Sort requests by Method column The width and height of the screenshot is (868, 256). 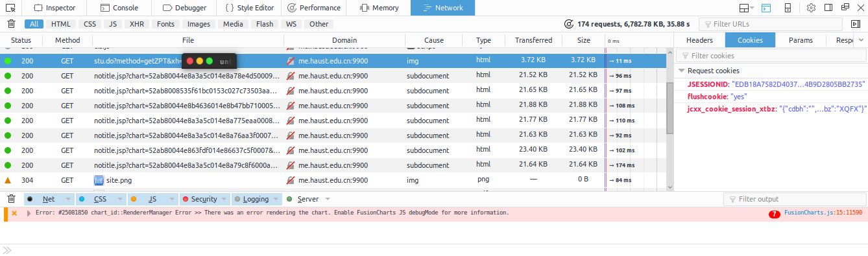tap(67, 40)
